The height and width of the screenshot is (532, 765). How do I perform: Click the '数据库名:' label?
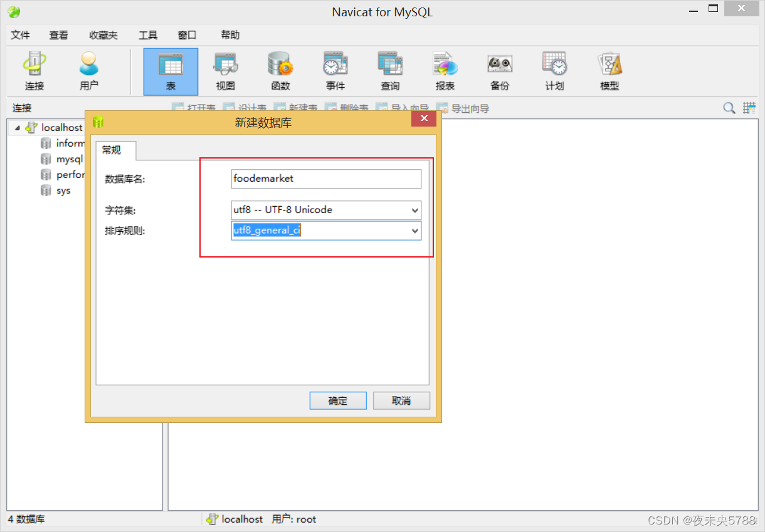click(125, 179)
